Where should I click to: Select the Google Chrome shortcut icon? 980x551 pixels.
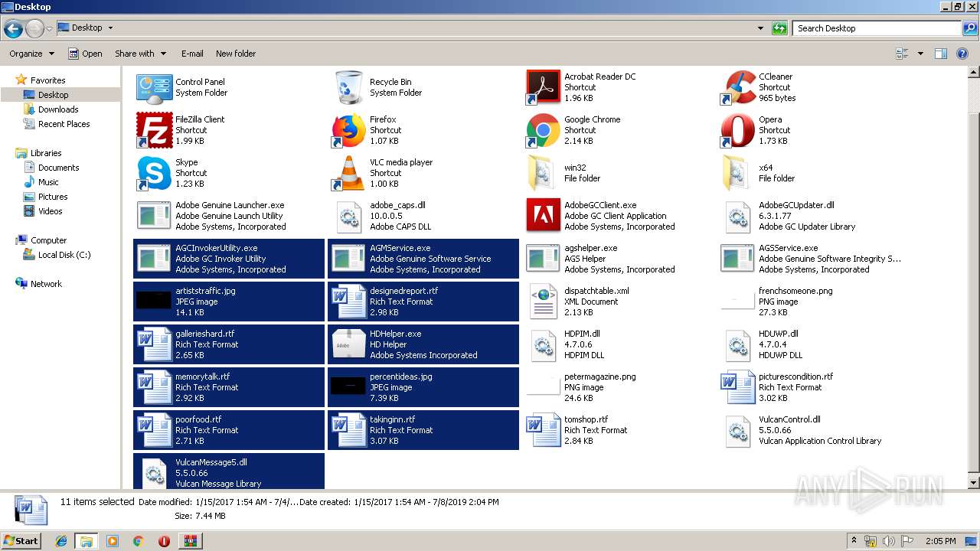click(x=543, y=130)
